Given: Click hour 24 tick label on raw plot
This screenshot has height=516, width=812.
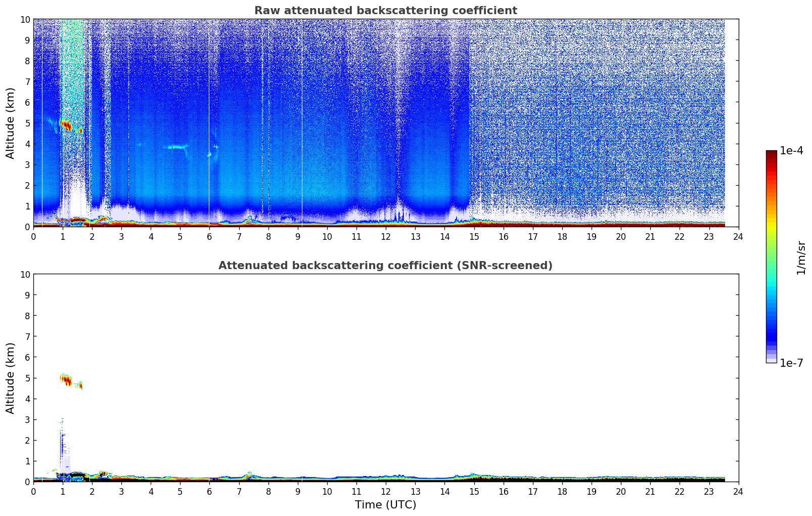Looking at the screenshot, I should point(738,236).
